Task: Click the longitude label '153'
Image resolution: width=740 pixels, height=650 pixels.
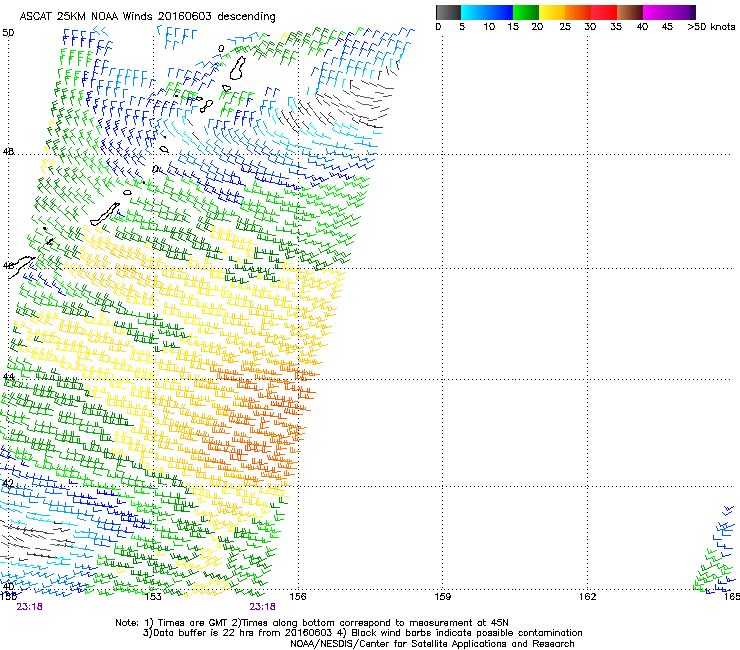Action: [x=153, y=597]
